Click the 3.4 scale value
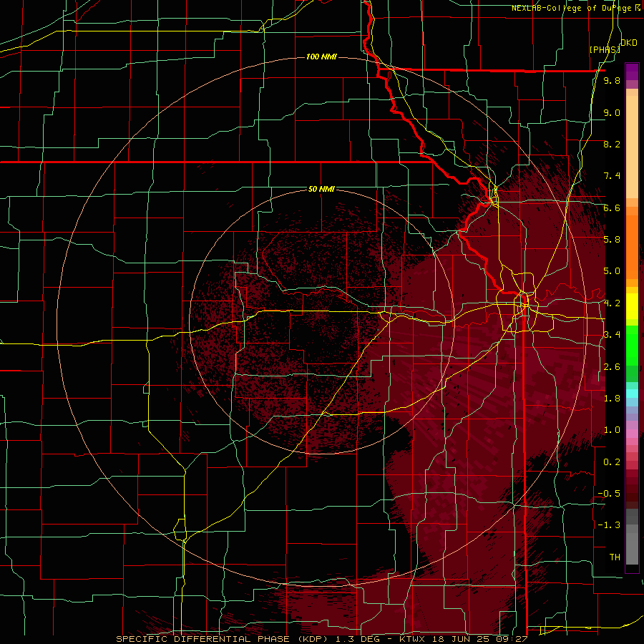 (612, 335)
